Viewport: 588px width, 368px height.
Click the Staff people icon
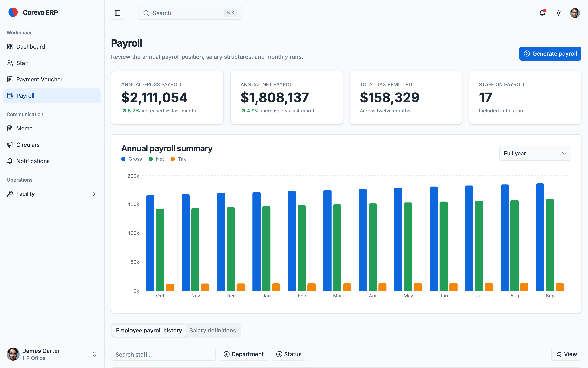pos(10,63)
